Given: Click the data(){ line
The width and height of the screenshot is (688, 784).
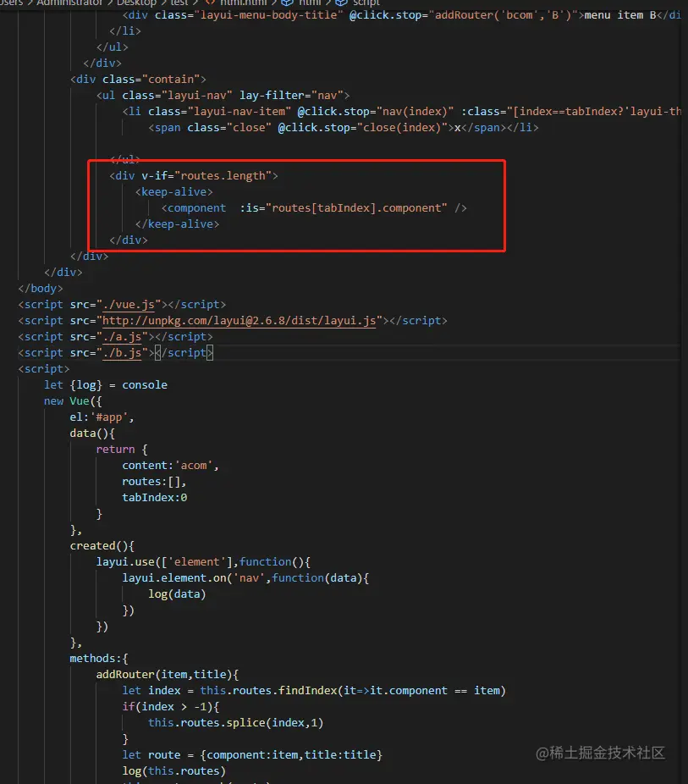Looking at the screenshot, I should 92,433.
